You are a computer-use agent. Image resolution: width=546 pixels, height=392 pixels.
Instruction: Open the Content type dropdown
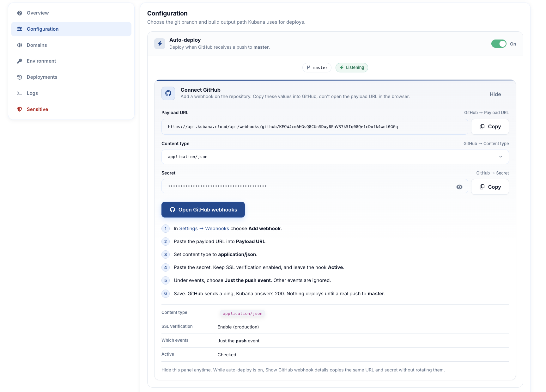(x=335, y=157)
